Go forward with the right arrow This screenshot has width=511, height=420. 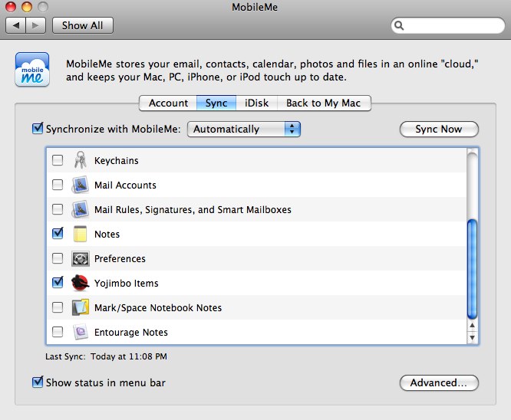click(x=35, y=25)
